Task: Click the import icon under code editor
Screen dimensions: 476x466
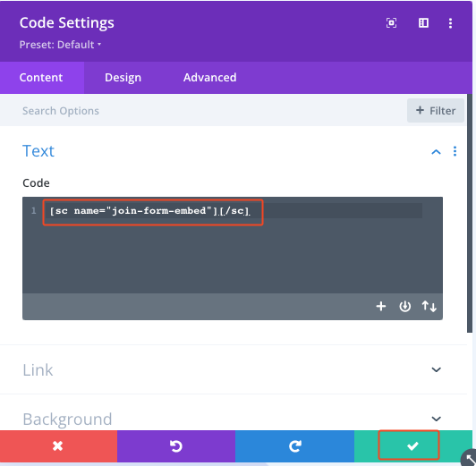Action: coord(405,306)
